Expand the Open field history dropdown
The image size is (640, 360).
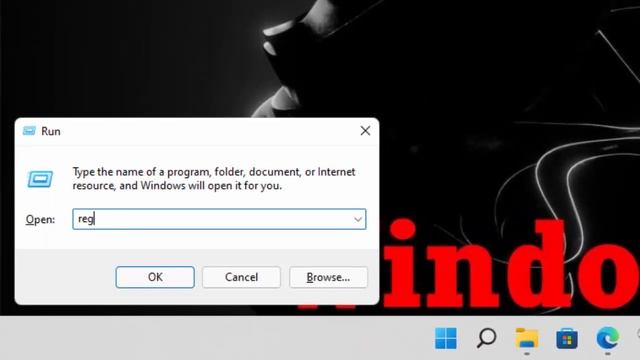tap(358, 220)
